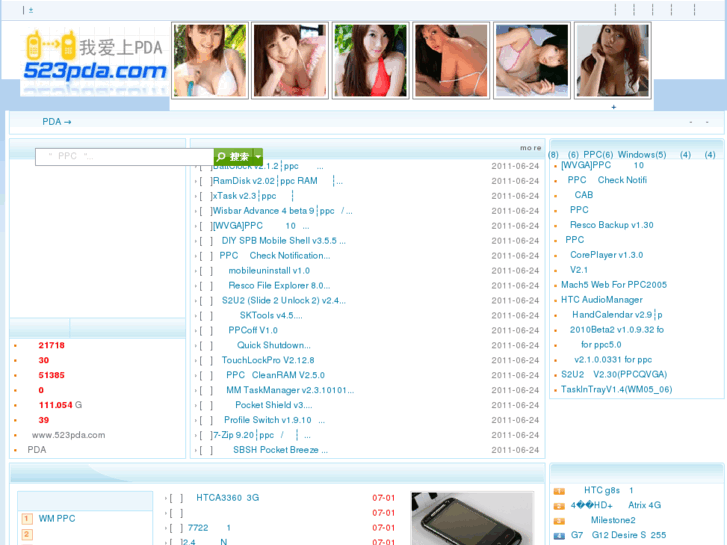This screenshot has width=727, height=545.
Task: Click blue rank 4 badge beside G7
Action: pyautogui.click(x=559, y=536)
